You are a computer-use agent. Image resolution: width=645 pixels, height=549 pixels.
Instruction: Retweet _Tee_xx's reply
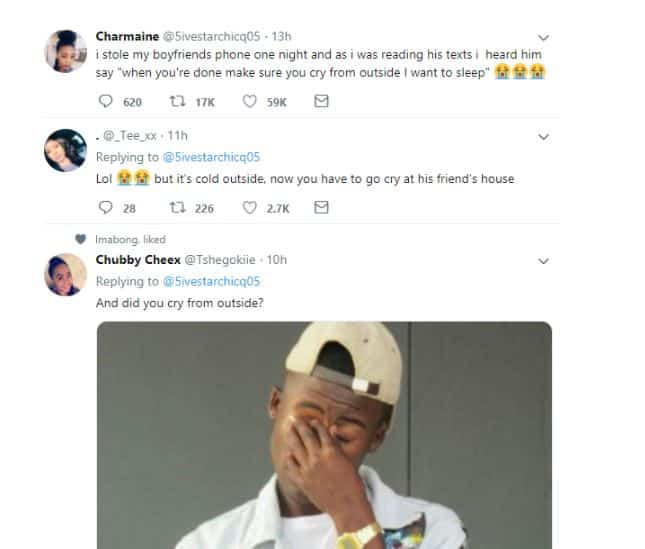180,207
